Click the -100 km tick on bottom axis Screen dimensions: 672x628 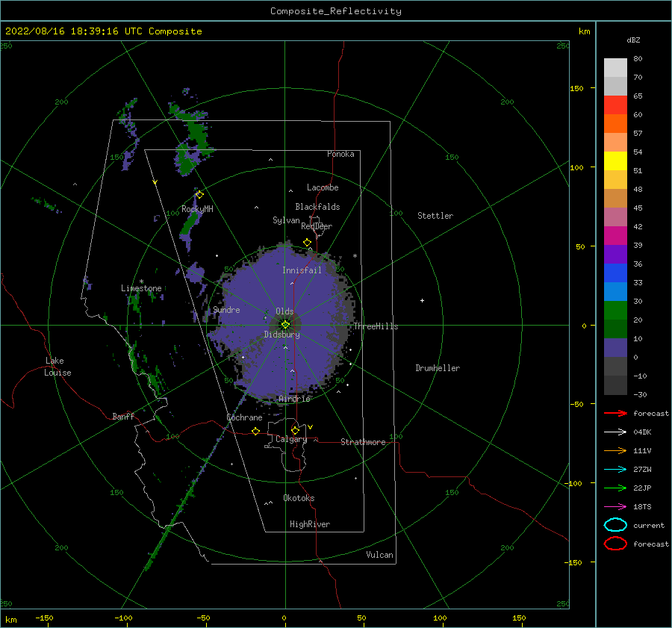(123, 618)
